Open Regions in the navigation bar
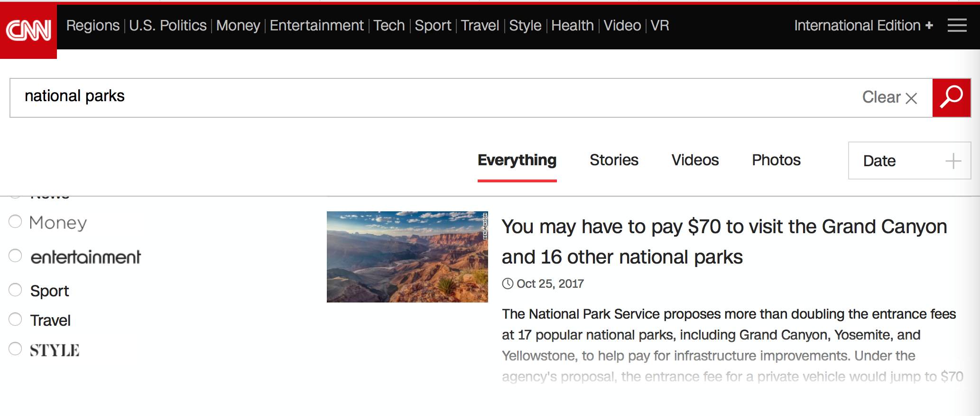The image size is (980, 416). (93, 26)
